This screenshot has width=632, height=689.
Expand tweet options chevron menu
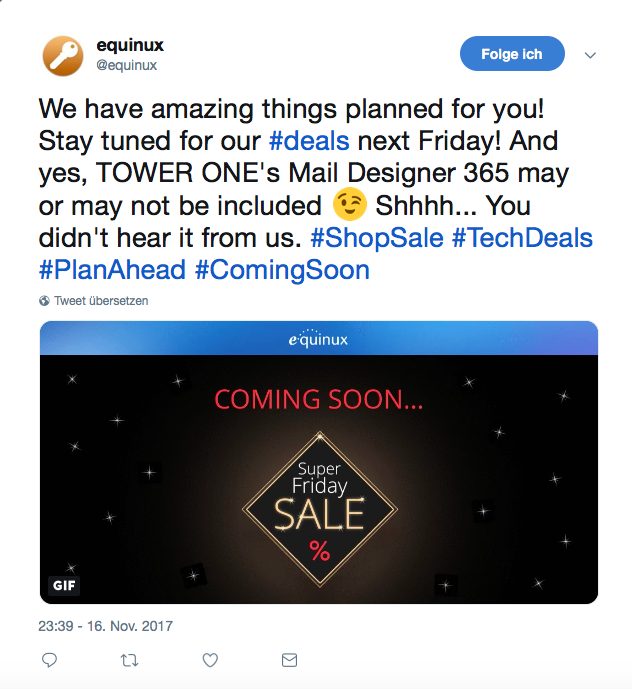tap(590, 55)
